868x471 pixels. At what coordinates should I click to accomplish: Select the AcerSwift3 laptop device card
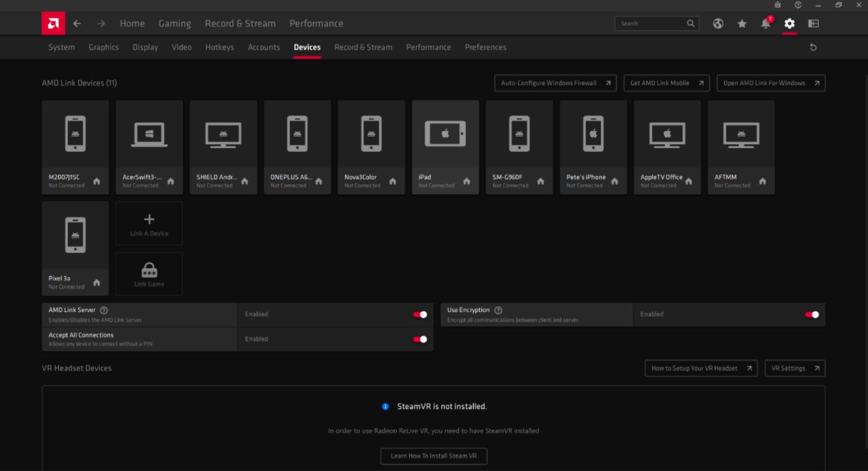pos(149,148)
